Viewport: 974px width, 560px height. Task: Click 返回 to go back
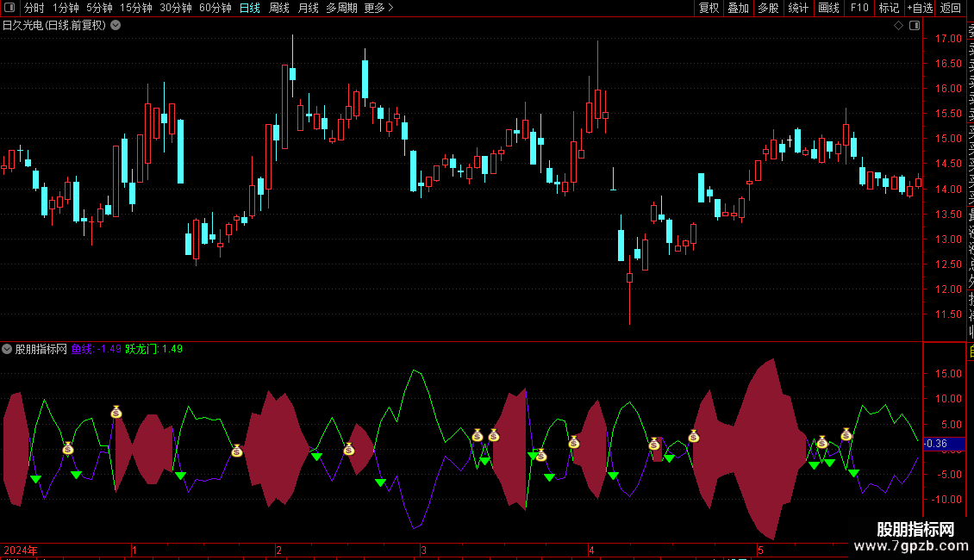point(951,8)
